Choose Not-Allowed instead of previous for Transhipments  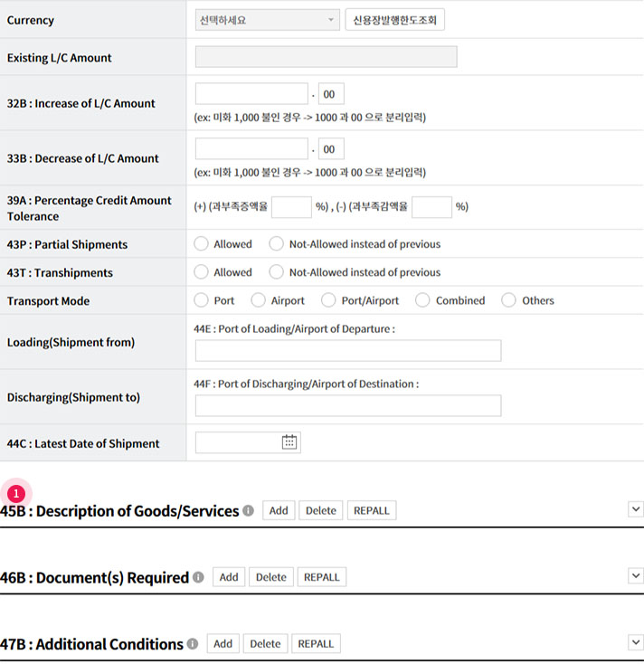277,272
